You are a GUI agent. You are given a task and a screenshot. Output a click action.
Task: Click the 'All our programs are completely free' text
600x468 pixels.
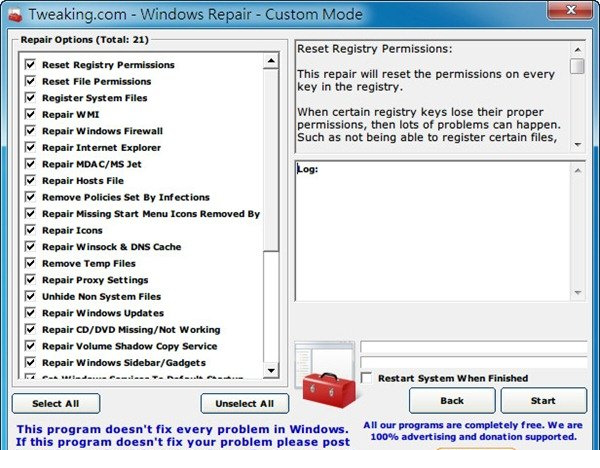coord(473,431)
